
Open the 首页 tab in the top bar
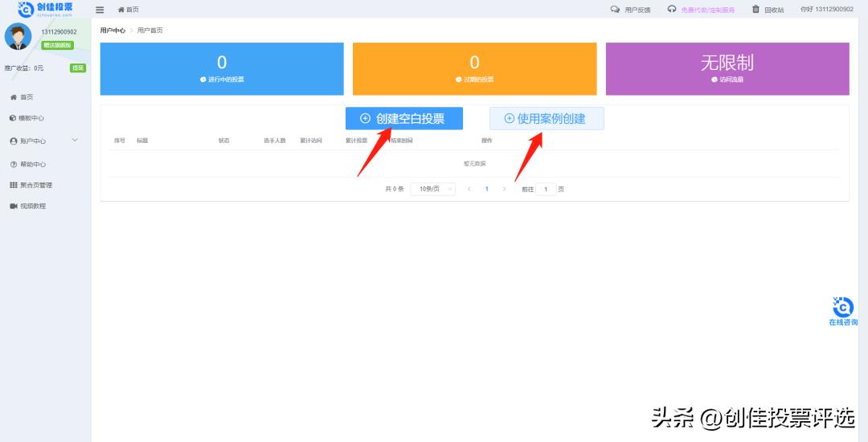coord(129,10)
